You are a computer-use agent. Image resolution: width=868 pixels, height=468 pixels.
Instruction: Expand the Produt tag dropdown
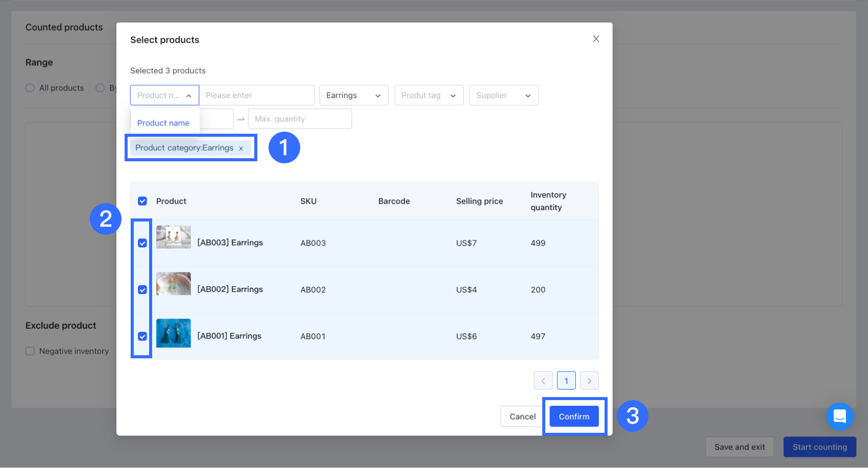click(x=428, y=95)
